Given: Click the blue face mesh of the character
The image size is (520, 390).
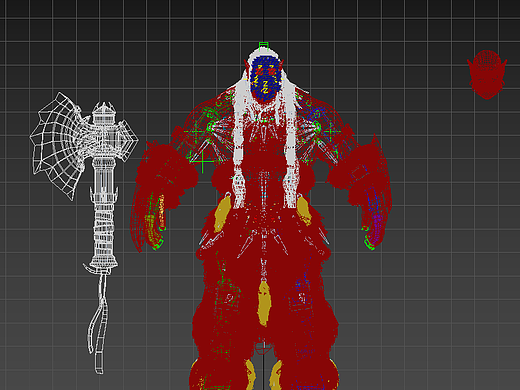Looking at the screenshot, I should 266,78.
